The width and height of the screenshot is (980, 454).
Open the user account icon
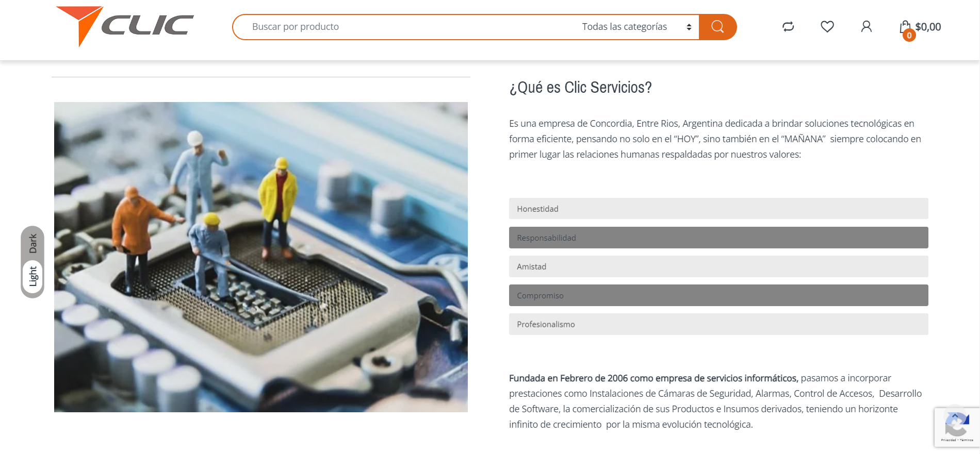click(867, 27)
